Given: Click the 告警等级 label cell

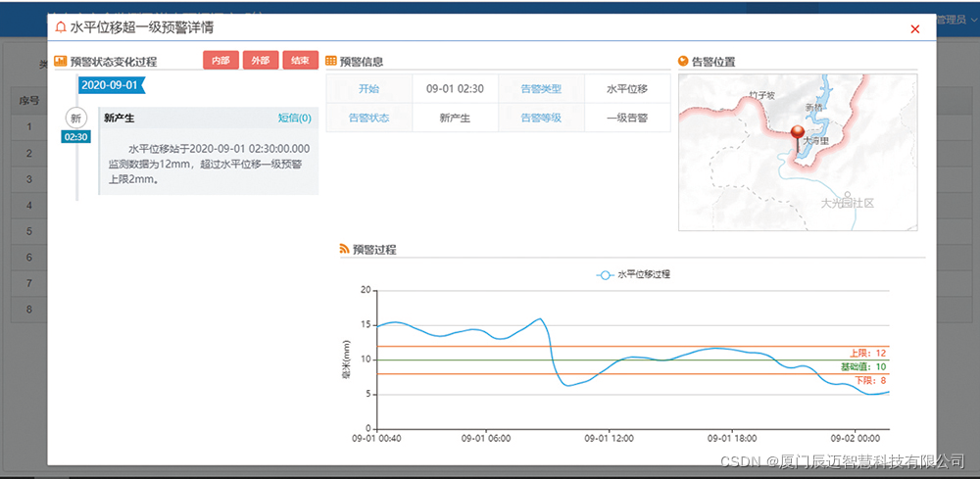Looking at the screenshot, I should (541, 118).
